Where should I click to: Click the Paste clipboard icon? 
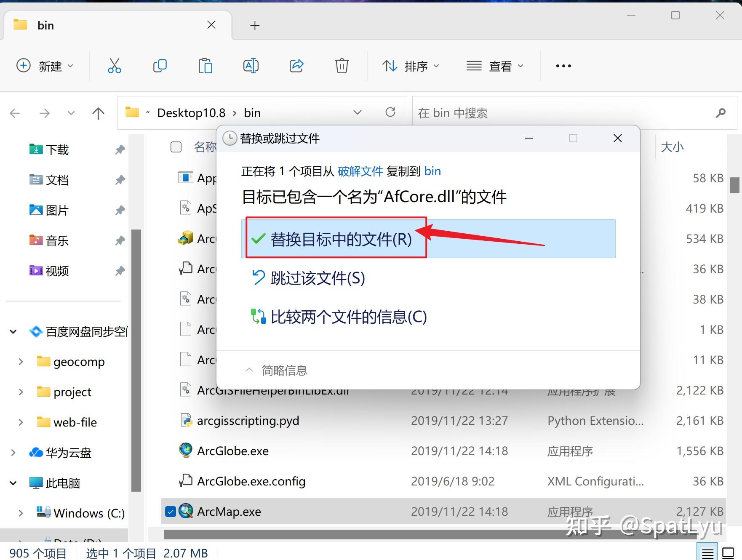[x=205, y=66]
